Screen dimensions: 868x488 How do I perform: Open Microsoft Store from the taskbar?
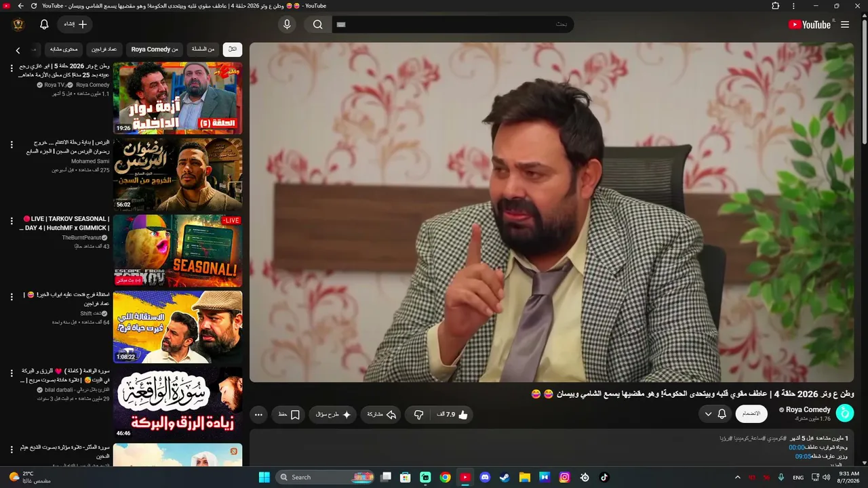406,477
